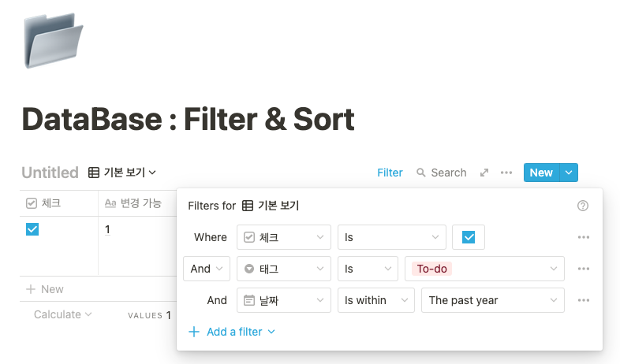Toggle the filter value checkbox for 체크
The width and height of the screenshot is (620, 364).
click(469, 237)
